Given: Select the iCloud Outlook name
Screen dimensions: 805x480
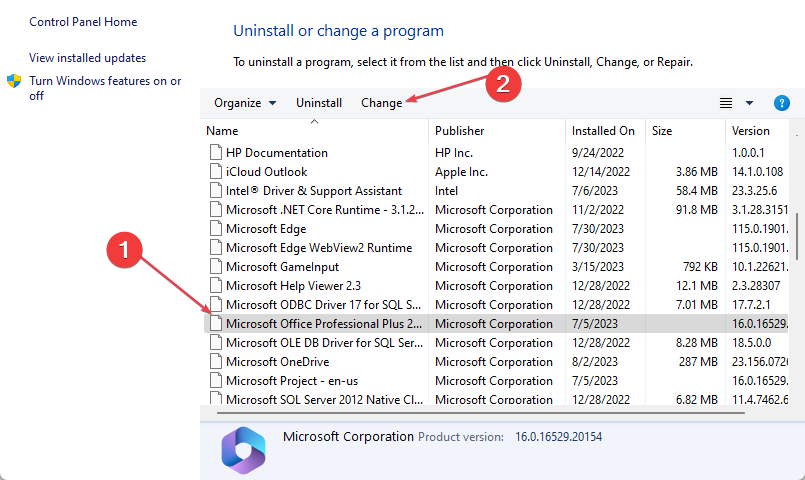Looking at the screenshot, I should tap(266, 171).
